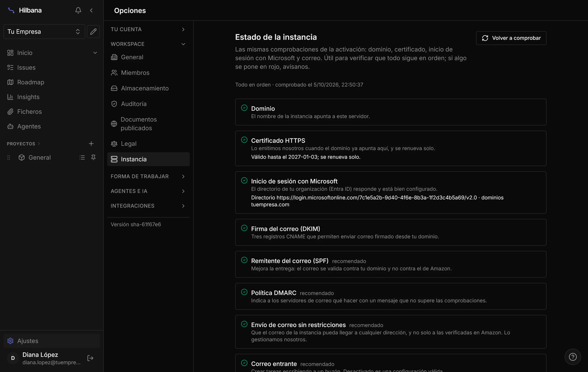This screenshot has width=588, height=372.
Task: Open the help question mark button
Action: (x=573, y=357)
